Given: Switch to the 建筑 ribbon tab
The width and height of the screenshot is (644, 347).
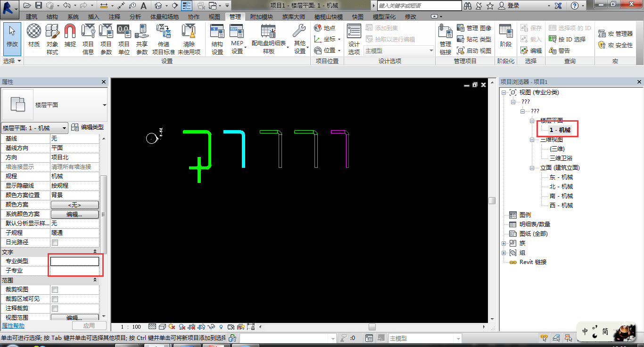Looking at the screenshot, I should (x=32, y=17).
